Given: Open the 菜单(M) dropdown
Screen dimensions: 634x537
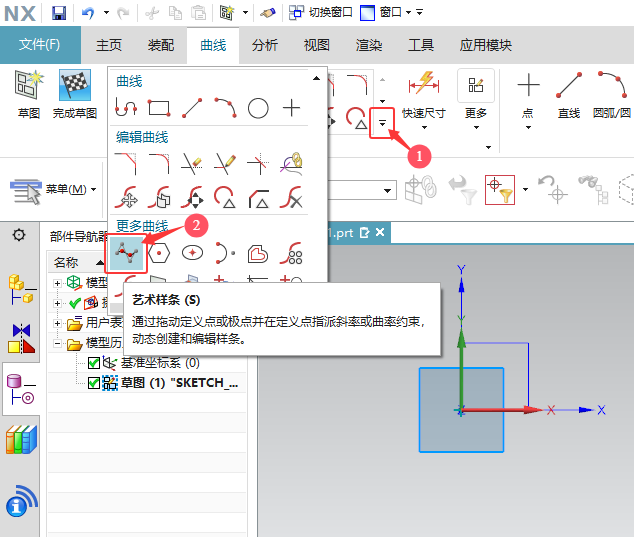Looking at the screenshot, I should (54, 189).
